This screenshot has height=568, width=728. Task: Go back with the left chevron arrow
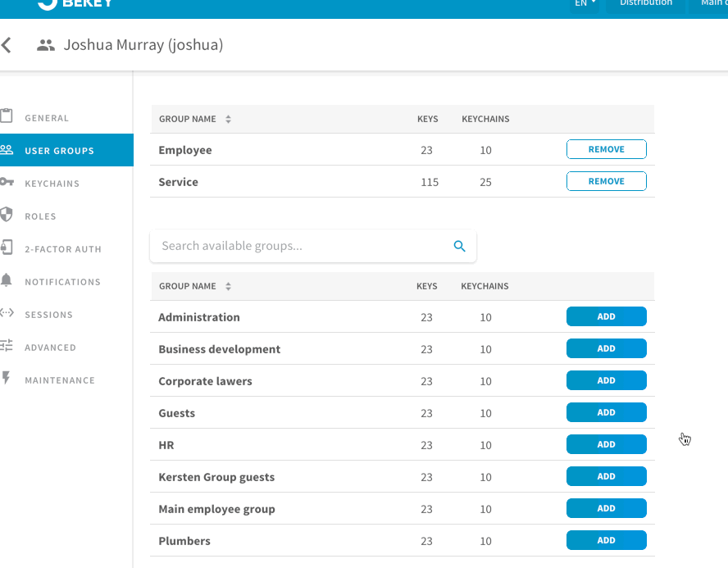6,45
